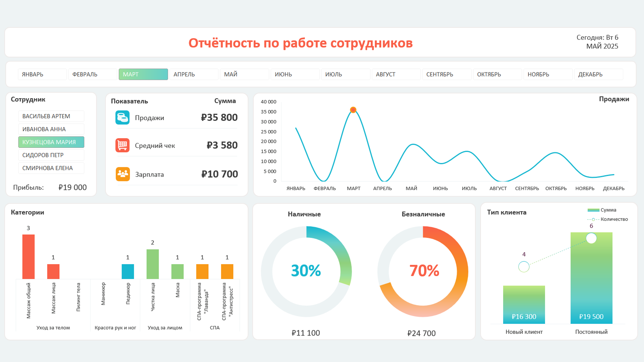Select employee ВАСИЛЬЕВ АРТЕМ
This screenshot has height=362, width=644.
click(51, 116)
